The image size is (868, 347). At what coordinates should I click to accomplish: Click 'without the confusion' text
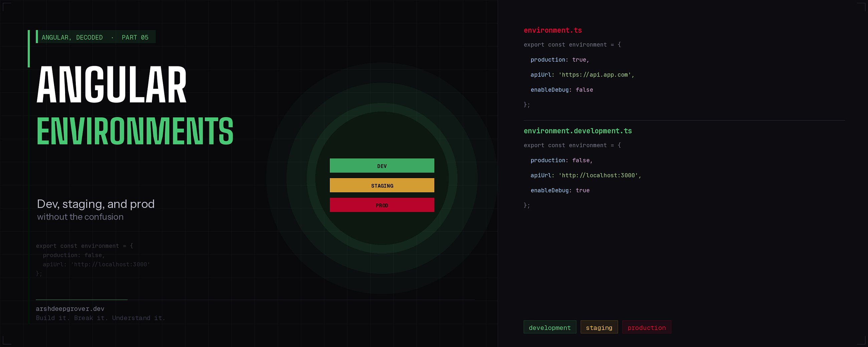(80, 217)
